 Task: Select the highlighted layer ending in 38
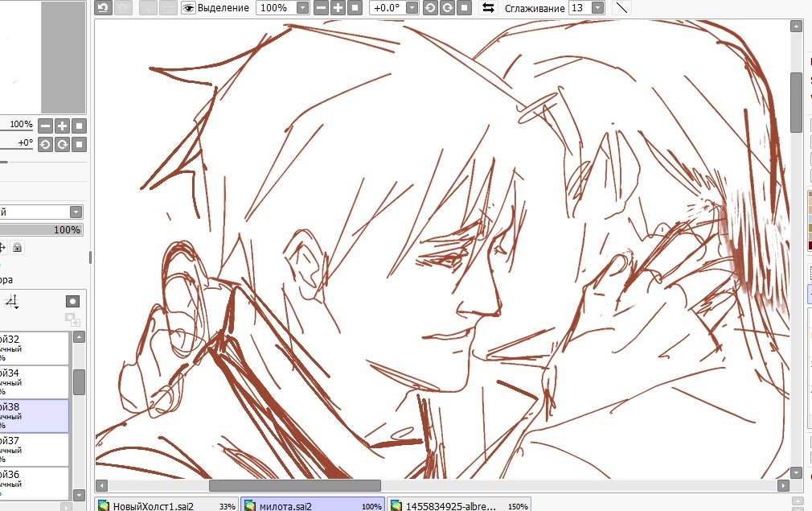tap(35, 416)
